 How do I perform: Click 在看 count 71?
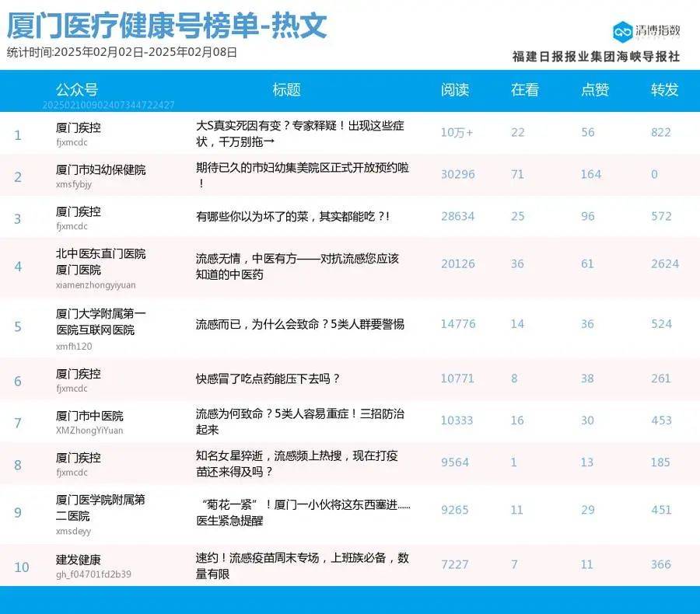click(517, 174)
